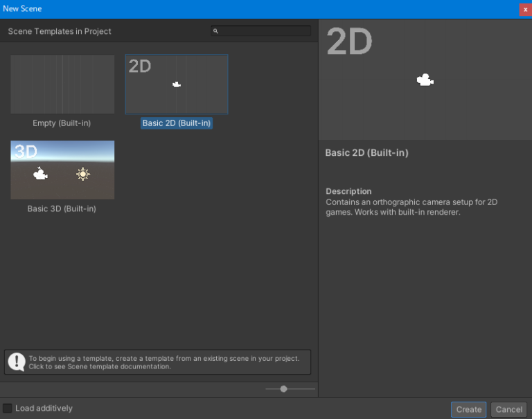Click the camera icon inside Basic 3D thumbnail
Screen dimensions: 532x419
click(41, 174)
